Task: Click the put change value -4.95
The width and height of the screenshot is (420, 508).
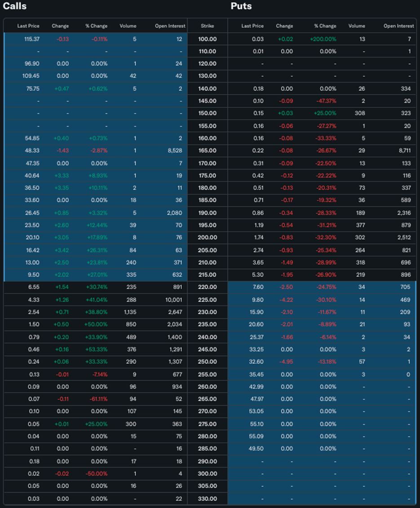Action: click(x=286, y=362)
